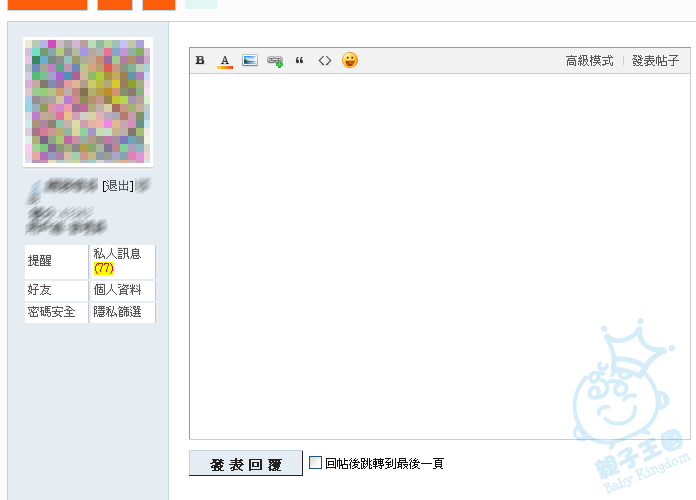Insert a hyperlink via the link icon
The width and height of the screenshot is (696, 500).
click(x=275, y=61)
